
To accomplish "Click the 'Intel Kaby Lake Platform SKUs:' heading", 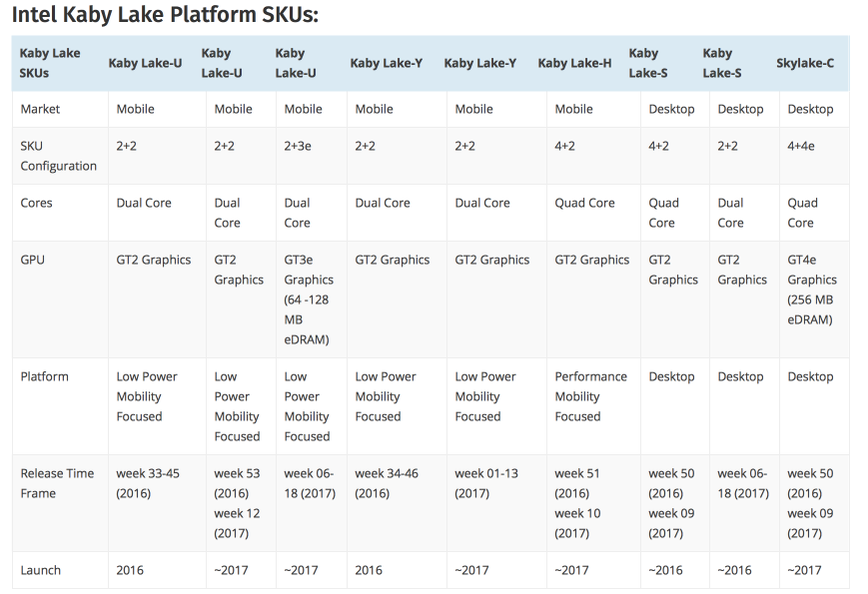I will 165,15.
